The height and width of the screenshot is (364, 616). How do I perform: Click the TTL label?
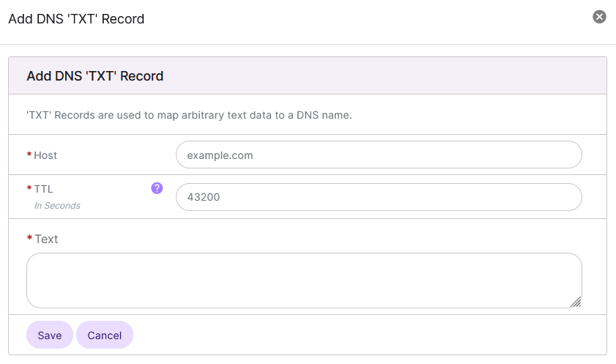click(x=43, y=189)
